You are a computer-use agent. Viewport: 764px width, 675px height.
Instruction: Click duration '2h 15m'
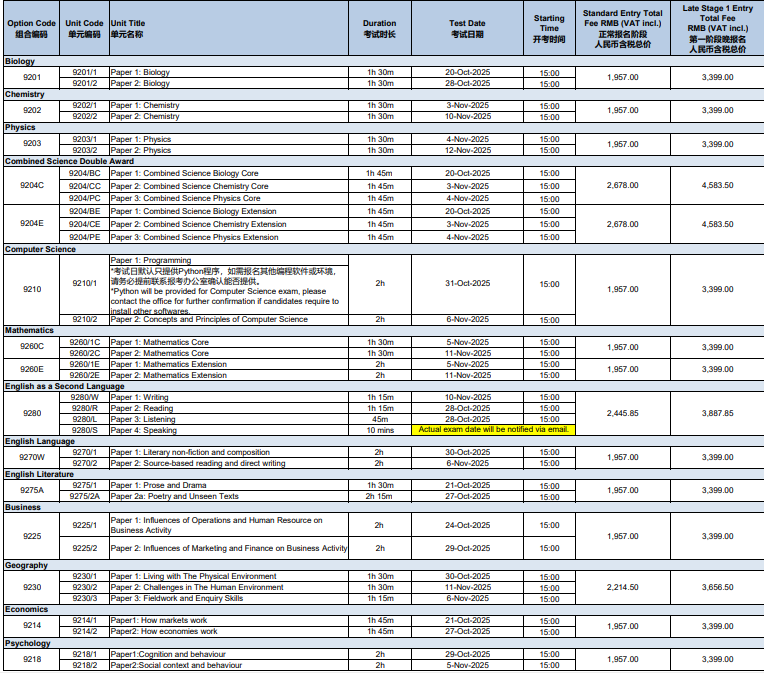(x=380, y=497)
